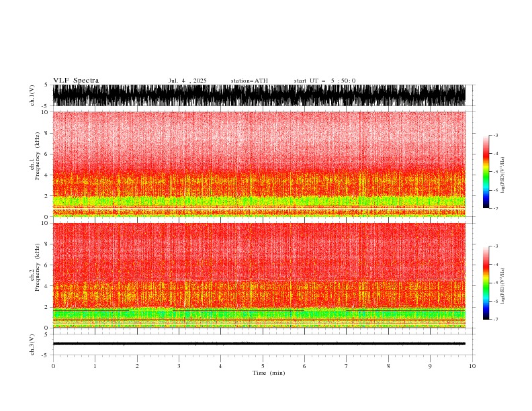Screen dimensions: 532x411
Task: Click the log(PSD) unit label beside the ch.1 color scale
Action: (x=503, y=175)
